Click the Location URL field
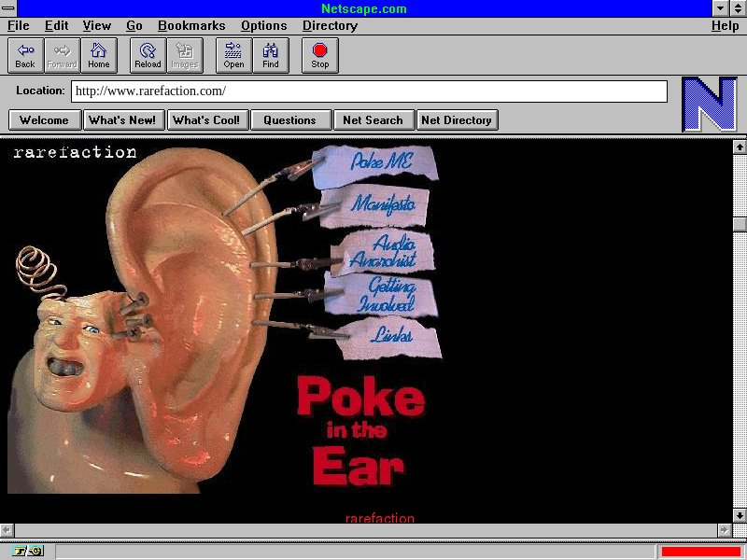 click(369, 91)
